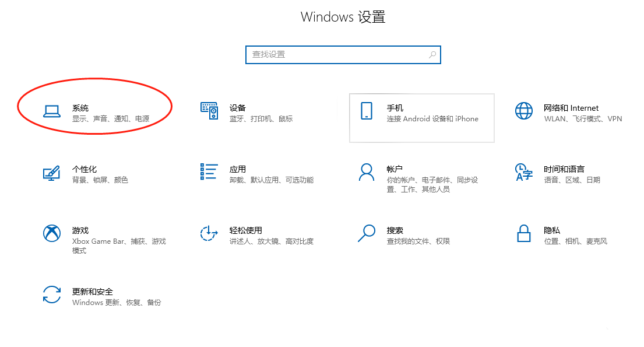
Task: Select the 设备 category title
Action: coord(237,108)
